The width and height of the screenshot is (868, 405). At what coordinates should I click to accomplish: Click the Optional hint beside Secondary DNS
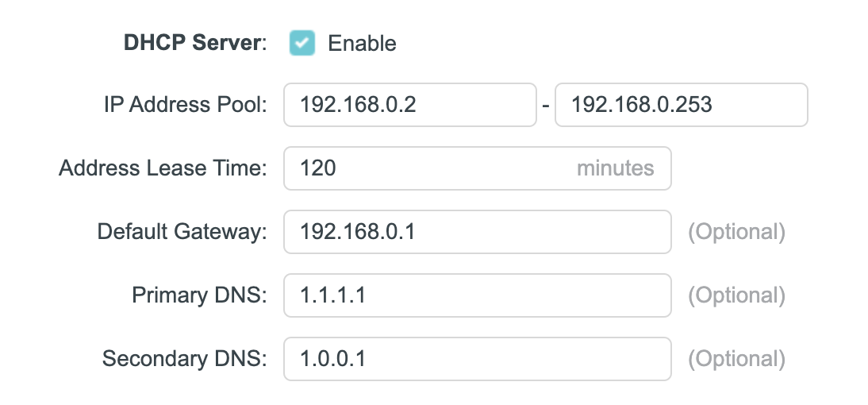736,359
